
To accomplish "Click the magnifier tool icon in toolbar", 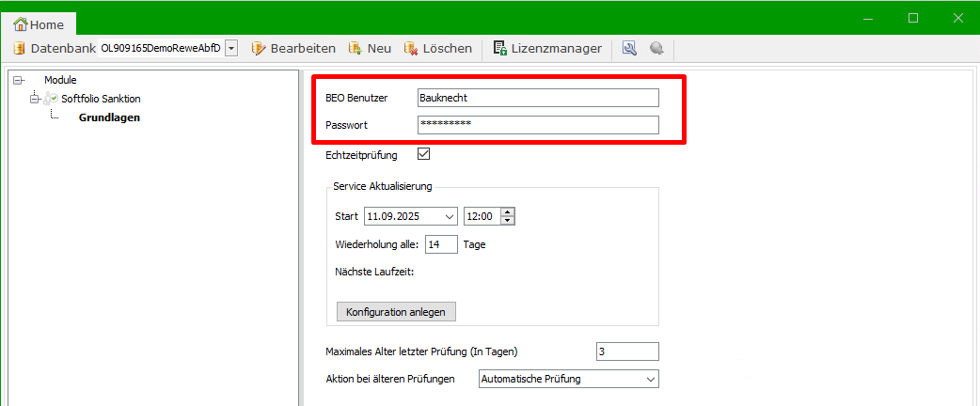I will click(629, 48).
